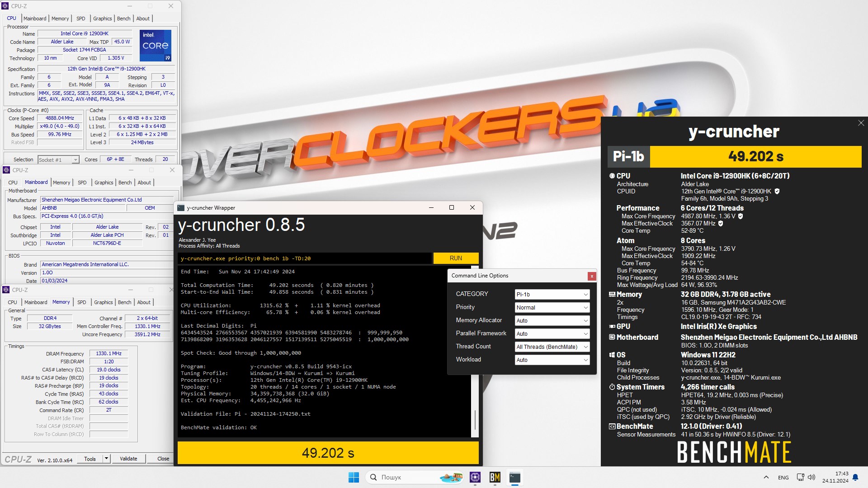Image resolution: width=868 pixels, height=488 pixels.
Task: Click the DRAM Frequency value 1330.1 MHz
Action: tap(108, 353)
